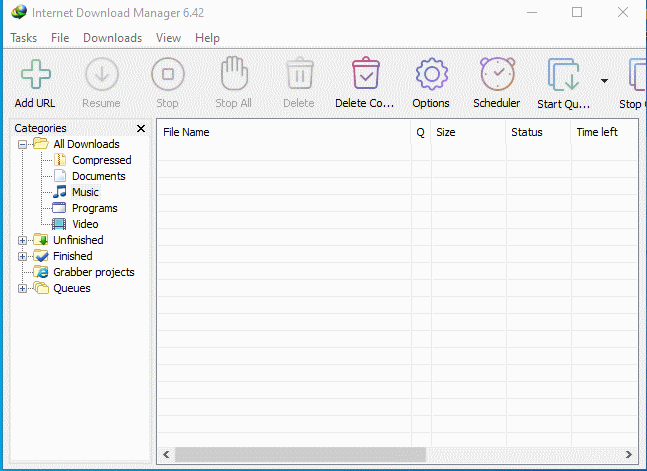Click the All Downloads folder icon

click(41, 144)
